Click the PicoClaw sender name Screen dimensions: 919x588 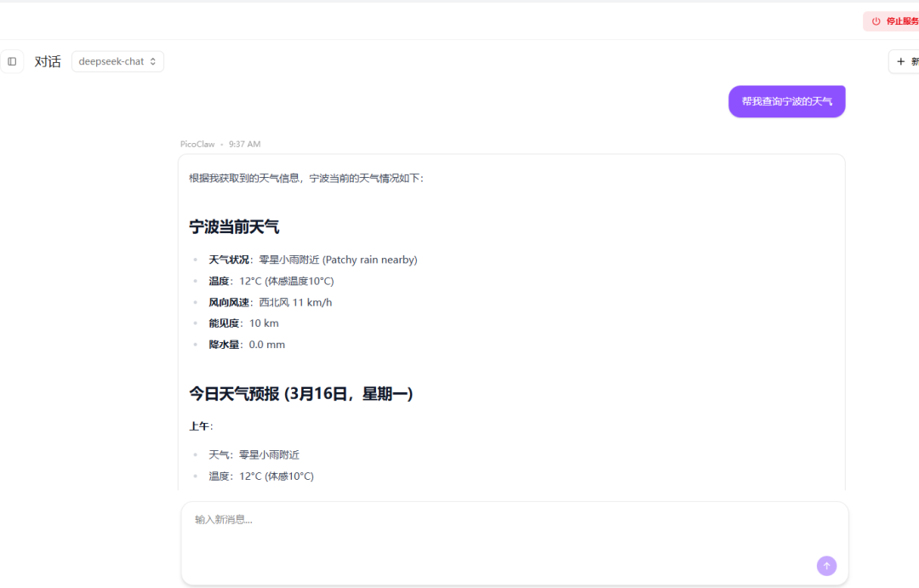pyautogui.click(x=197, y=145)
